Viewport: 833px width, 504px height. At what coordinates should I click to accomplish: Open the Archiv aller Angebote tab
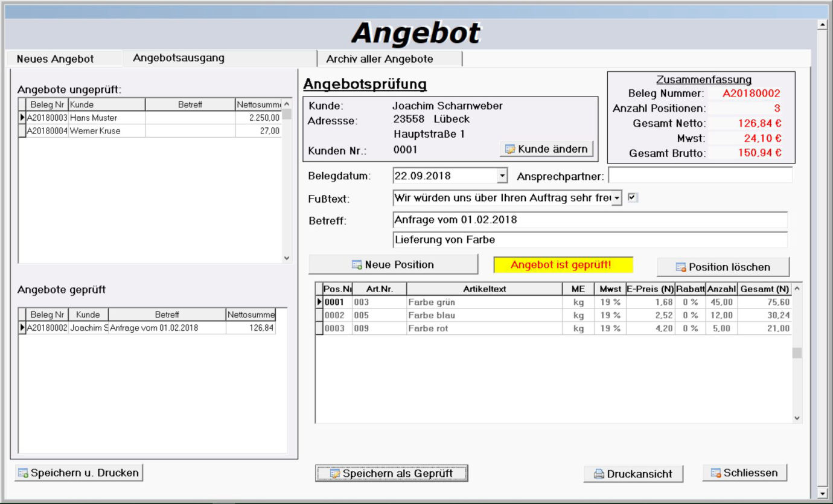click(380, 59)
